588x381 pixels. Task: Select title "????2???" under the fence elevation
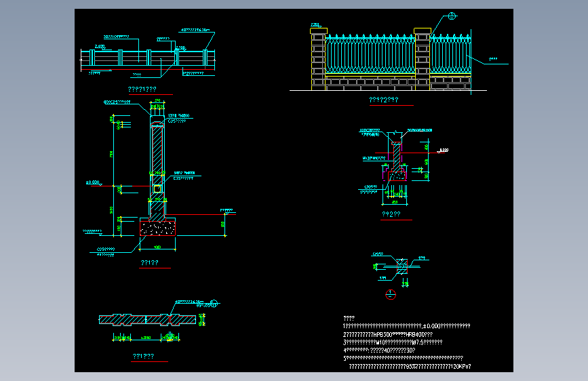[384, 100]
